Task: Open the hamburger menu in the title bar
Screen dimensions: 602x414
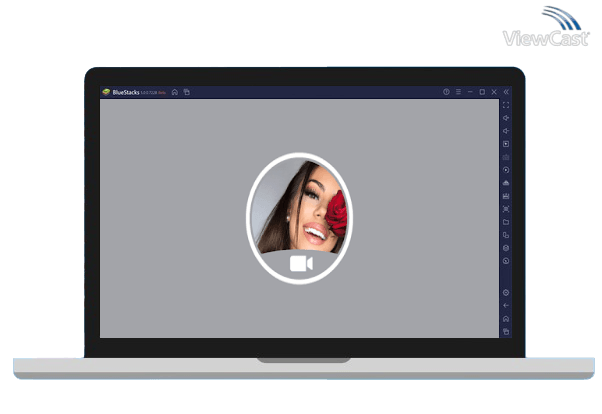Action: click(458, 92)
